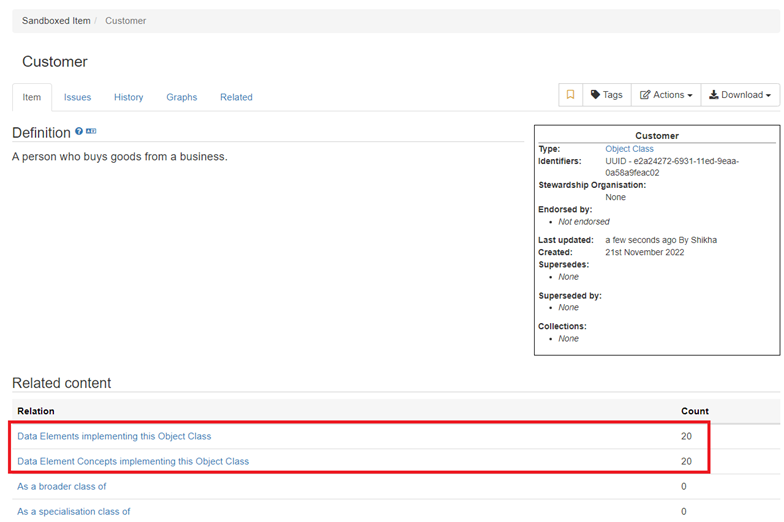Open the Tags button with tag icon
784x522 pixels.
point(606,95)
